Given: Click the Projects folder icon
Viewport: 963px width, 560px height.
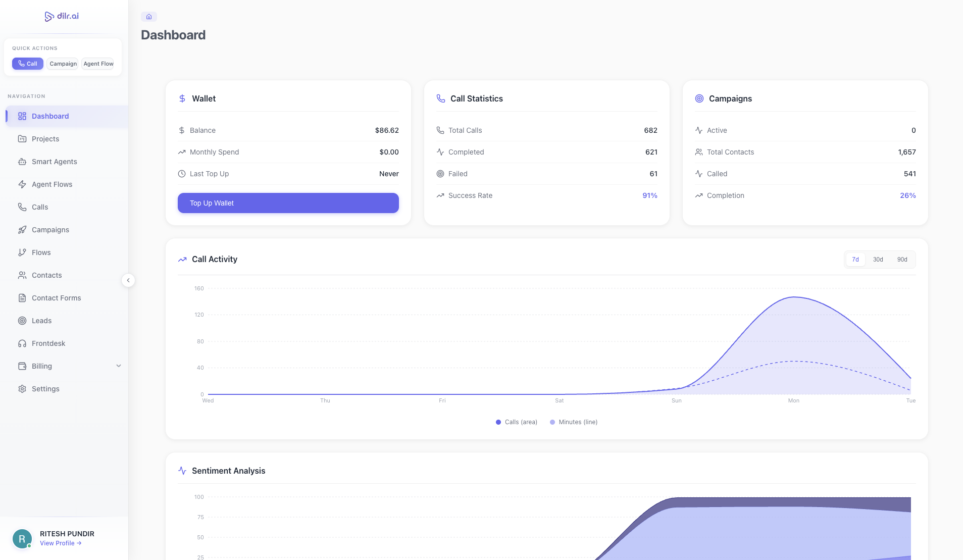Looking at the screenshot, I should (x=22, y=139).
